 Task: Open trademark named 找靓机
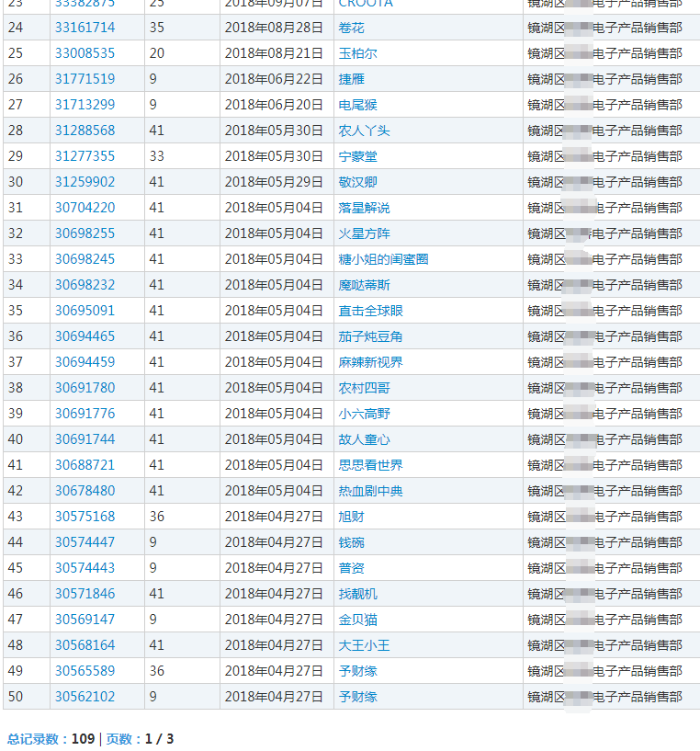pyautogui.click(x=357, y=594)
